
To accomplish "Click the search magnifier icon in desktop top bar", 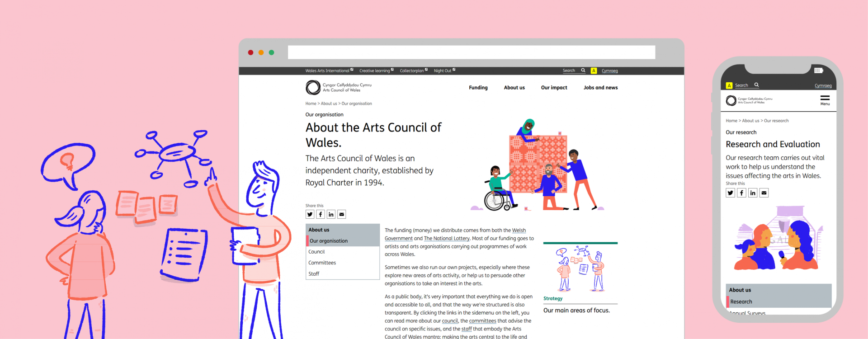I will pyautogui.click(x=583, y=71).
